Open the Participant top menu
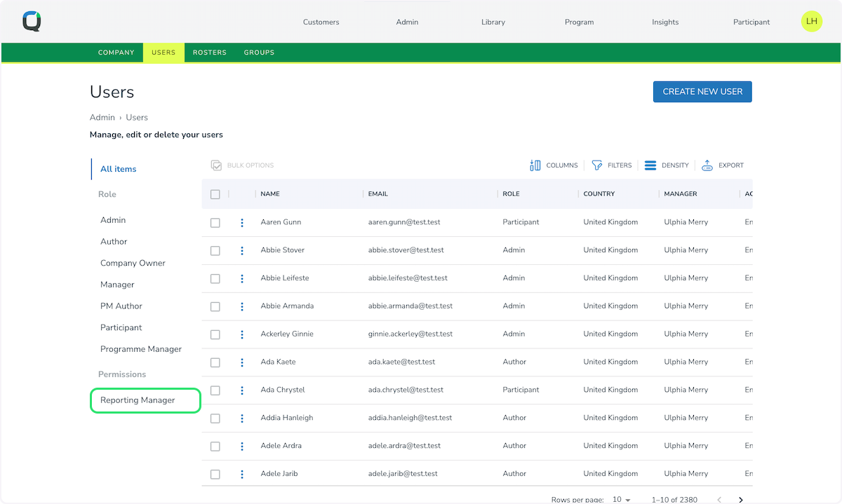 point(751,22)
